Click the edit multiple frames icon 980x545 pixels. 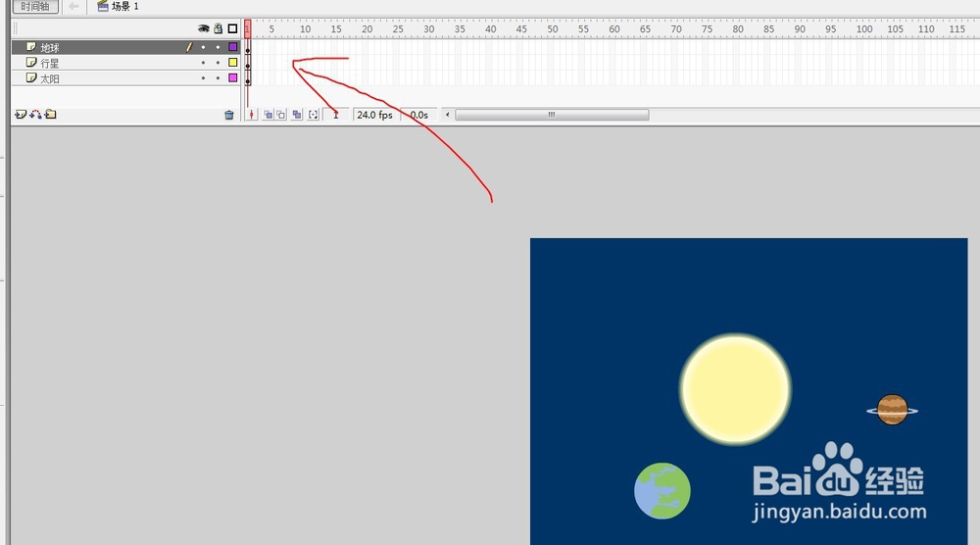pos(297,115)
